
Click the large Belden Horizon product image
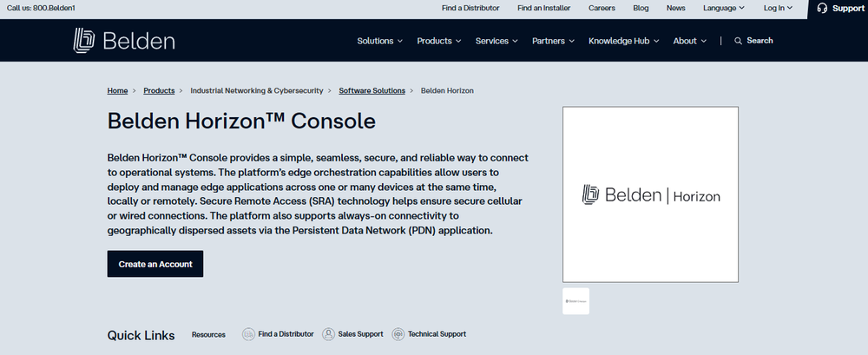pos(650,194)
